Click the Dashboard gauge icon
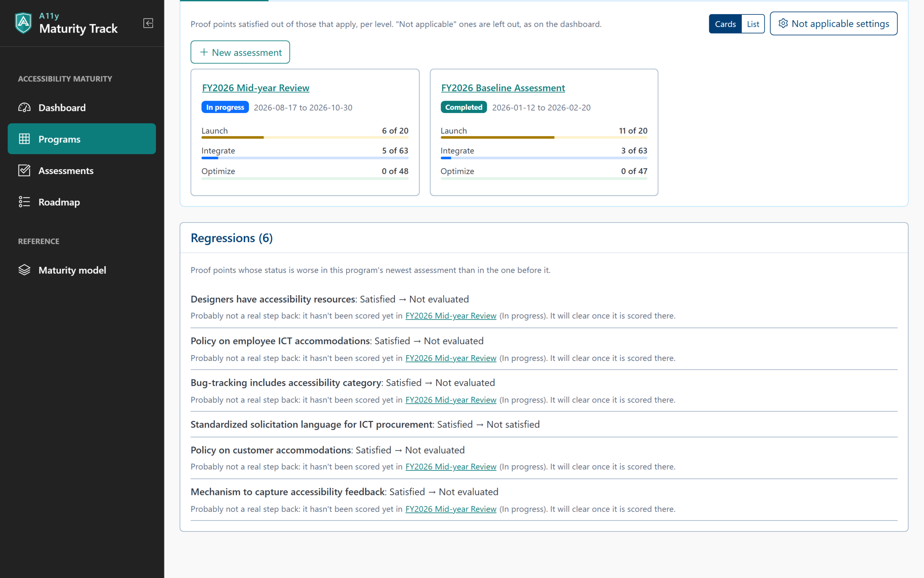 (25, 107)
